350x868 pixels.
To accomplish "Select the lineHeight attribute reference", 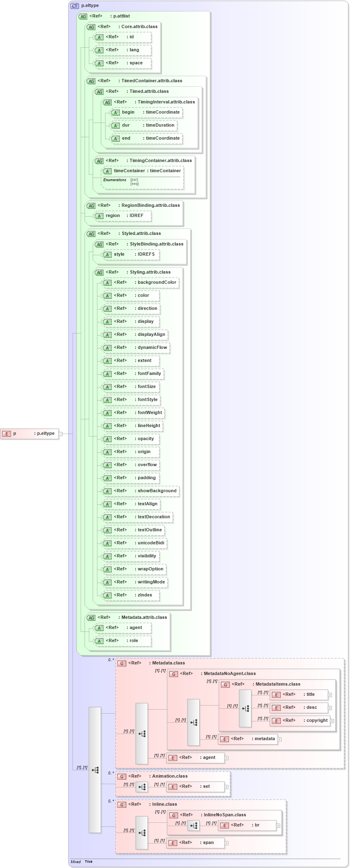I will [132, 426].
